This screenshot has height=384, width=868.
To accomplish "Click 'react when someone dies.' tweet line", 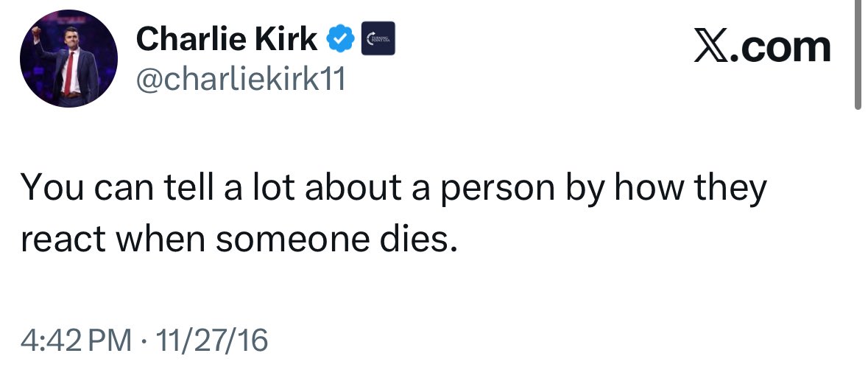I will (240, 239).
